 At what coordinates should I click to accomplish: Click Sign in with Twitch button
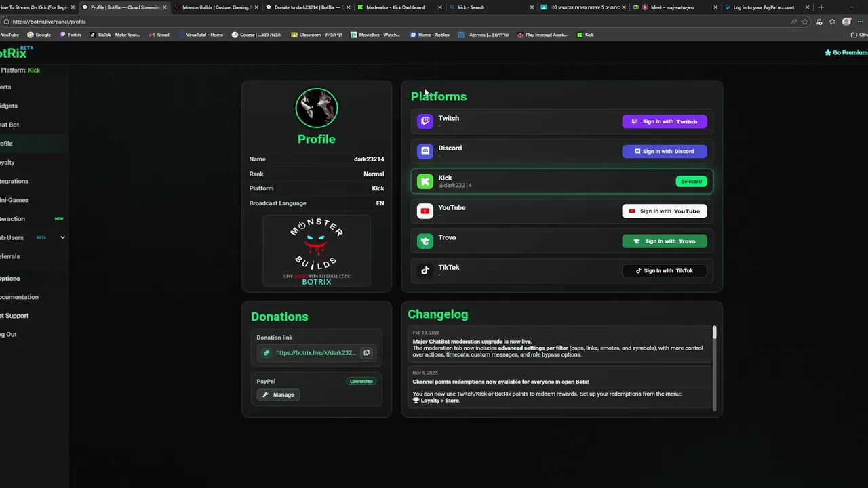[665, 121]
